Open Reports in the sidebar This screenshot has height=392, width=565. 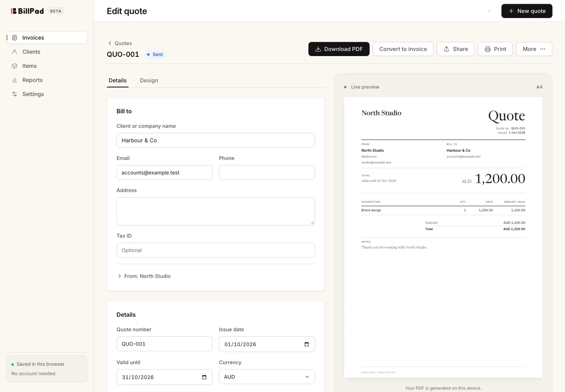(47, 80)
